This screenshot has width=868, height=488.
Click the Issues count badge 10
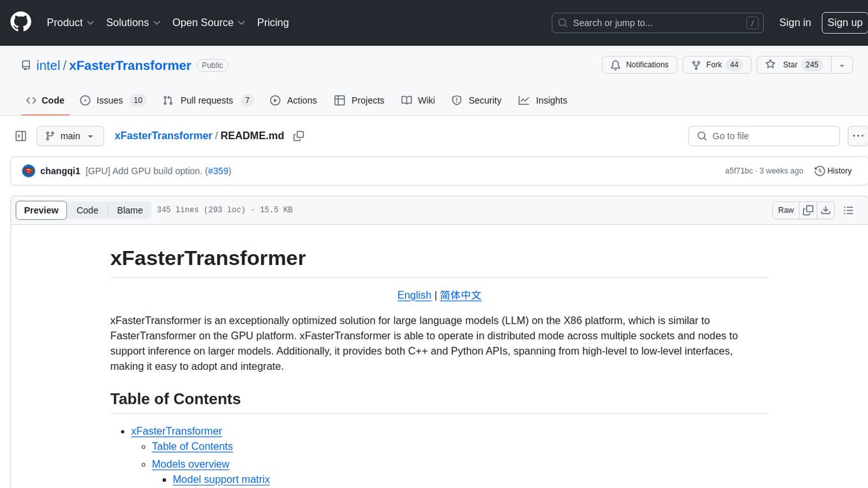point(137,100)
